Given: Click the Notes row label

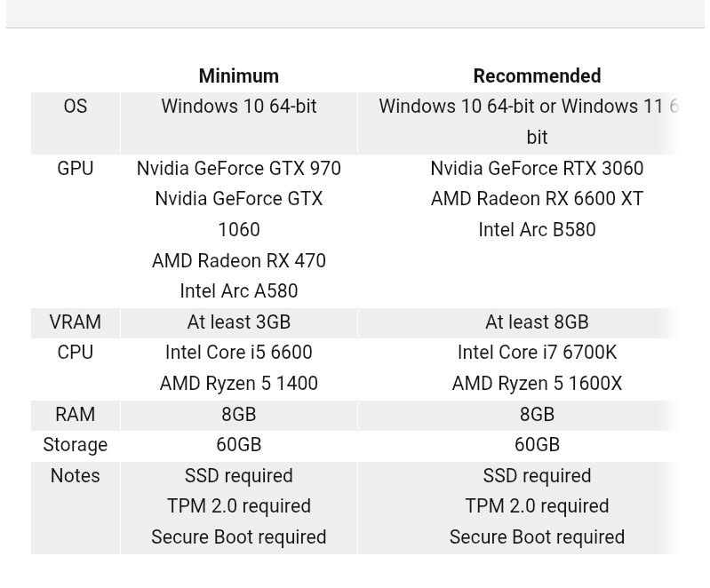Looking at the screenshot, I should pos(76,476).
